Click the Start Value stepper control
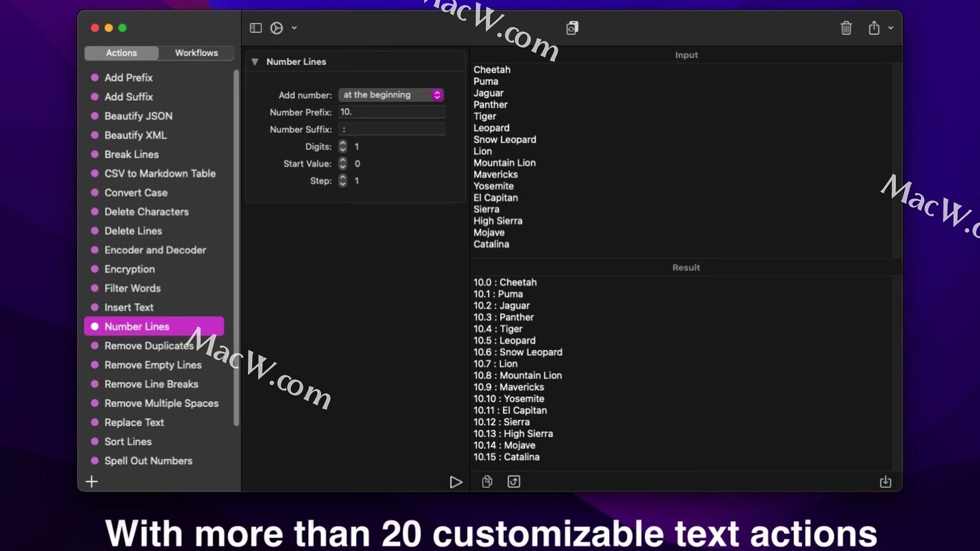Viewport: 980px width, 551px height. 343,164
